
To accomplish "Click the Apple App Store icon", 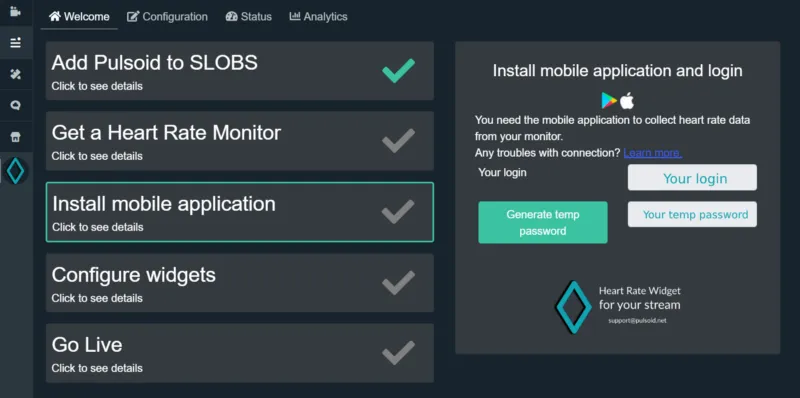I will (627, 101).
